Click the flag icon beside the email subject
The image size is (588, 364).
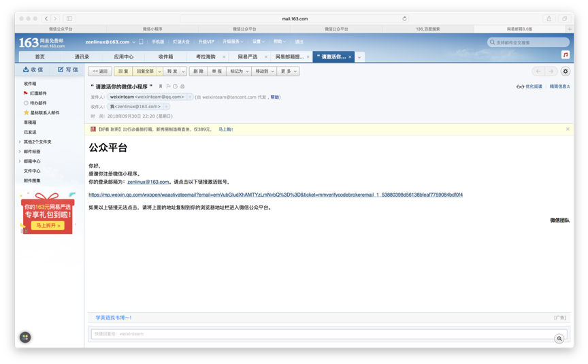[168, 86]
